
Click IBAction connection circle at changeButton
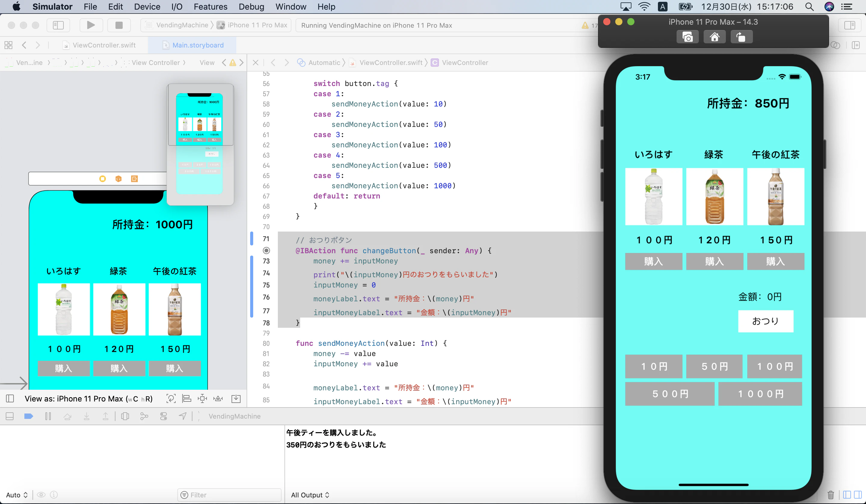click(266, 250)
